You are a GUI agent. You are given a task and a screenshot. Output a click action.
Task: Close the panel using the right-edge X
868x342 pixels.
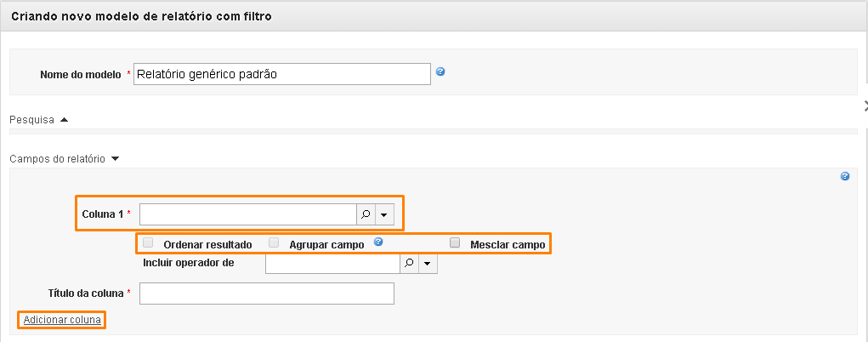pyautogui.click(x=865, y=105)
